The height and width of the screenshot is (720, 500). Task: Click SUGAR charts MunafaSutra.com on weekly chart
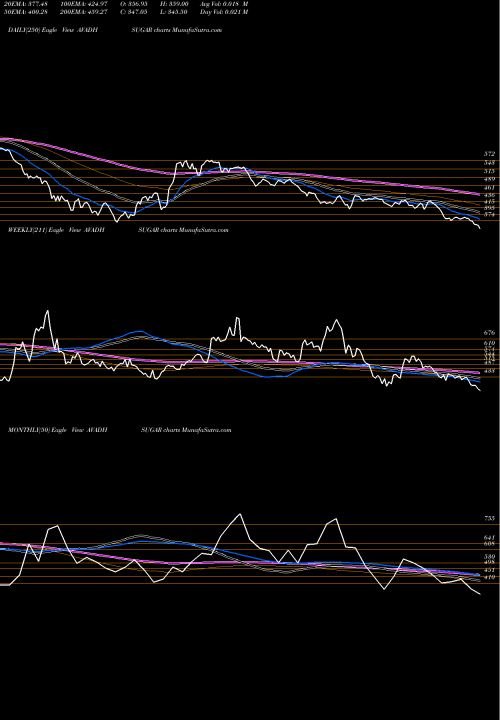183,230
